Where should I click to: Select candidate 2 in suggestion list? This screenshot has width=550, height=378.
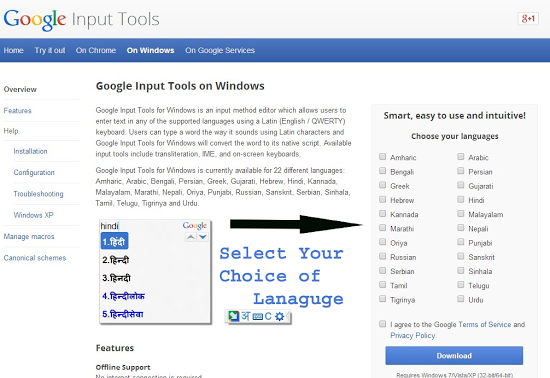tap(116, 260)
